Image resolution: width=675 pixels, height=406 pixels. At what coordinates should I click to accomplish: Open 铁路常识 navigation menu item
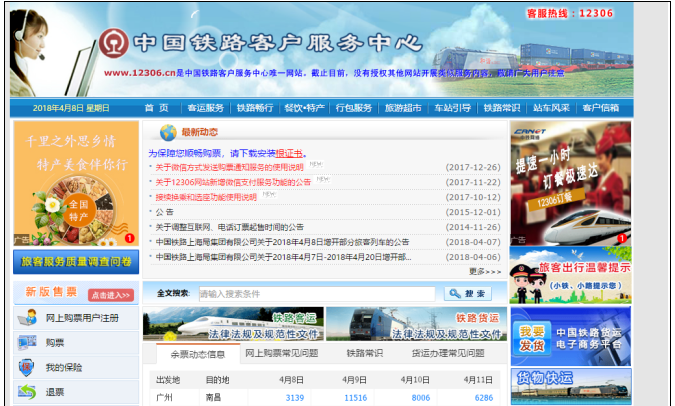[x=502, y=108]
